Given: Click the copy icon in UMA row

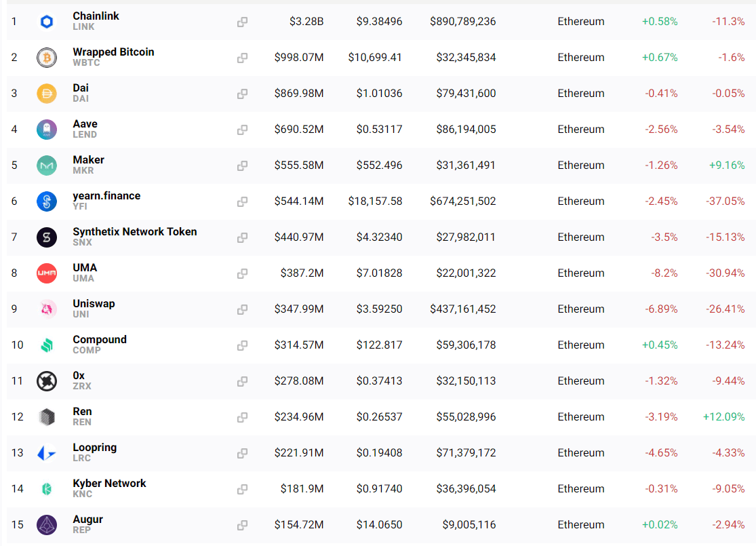Looking at the screenshot, I should click(242, 274).
